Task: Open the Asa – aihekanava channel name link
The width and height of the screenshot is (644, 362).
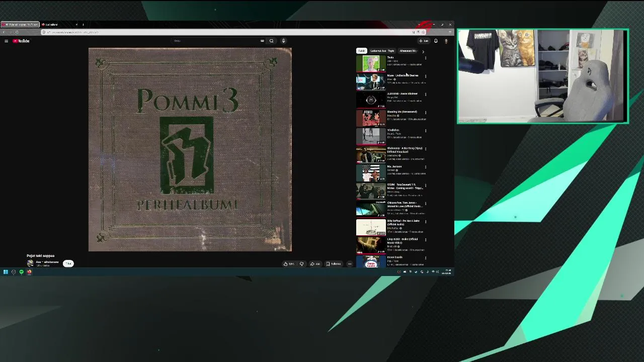Action: click(x=47, y=262)
